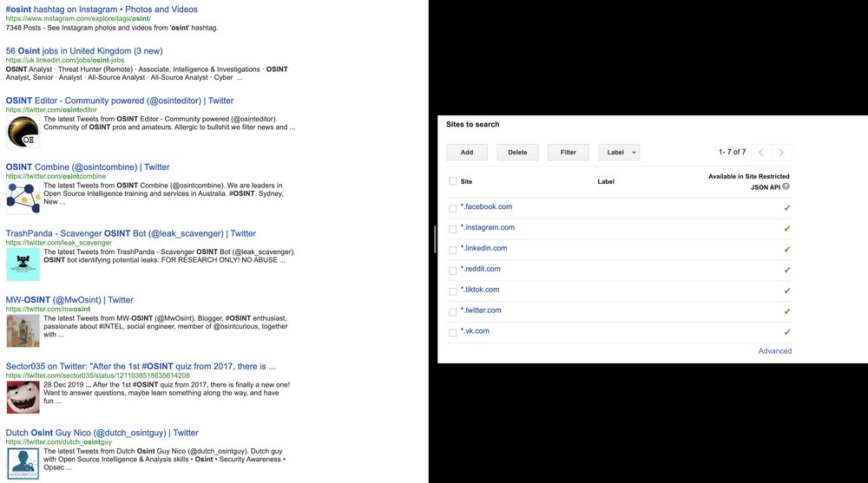This screenshot has height=483, width=868.
Task: Click the panel divider handle
Action: 435,239
